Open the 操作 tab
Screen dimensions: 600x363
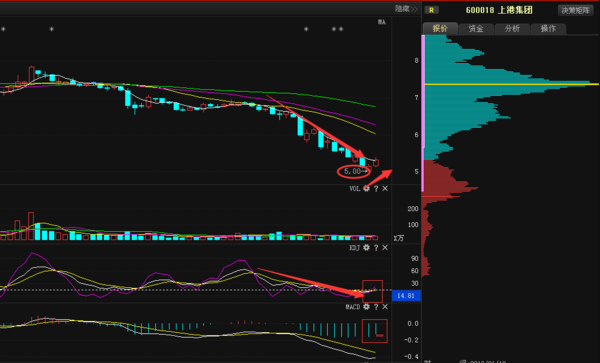click(548, 29)
